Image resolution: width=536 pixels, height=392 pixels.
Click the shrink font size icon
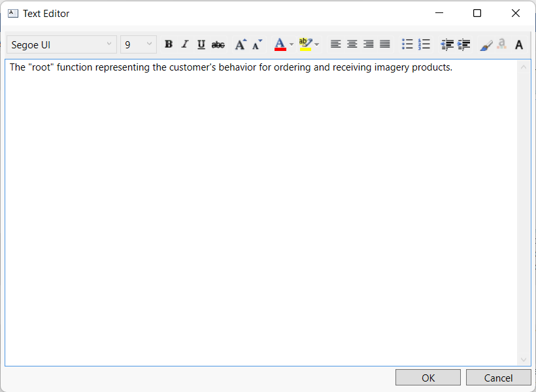[x=258, y=44]
